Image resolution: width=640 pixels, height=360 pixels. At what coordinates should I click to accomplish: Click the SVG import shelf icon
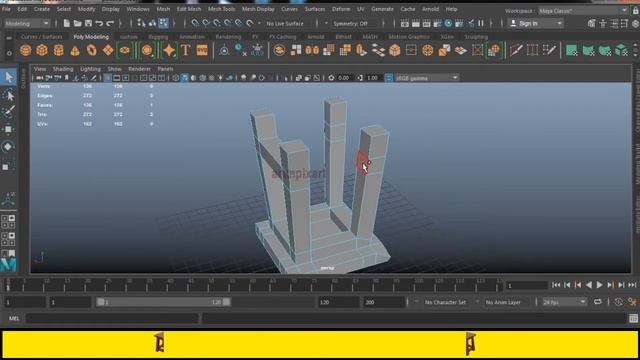(202, 51)
